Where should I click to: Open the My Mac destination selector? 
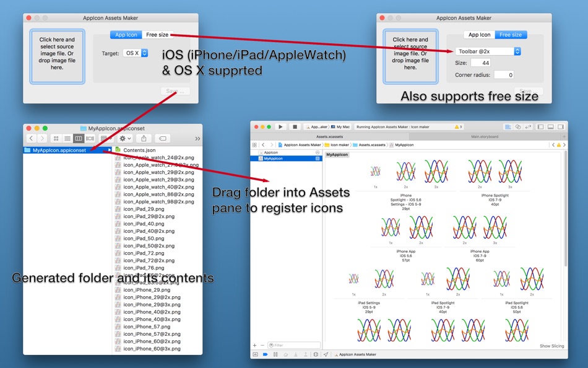point(340,127)
